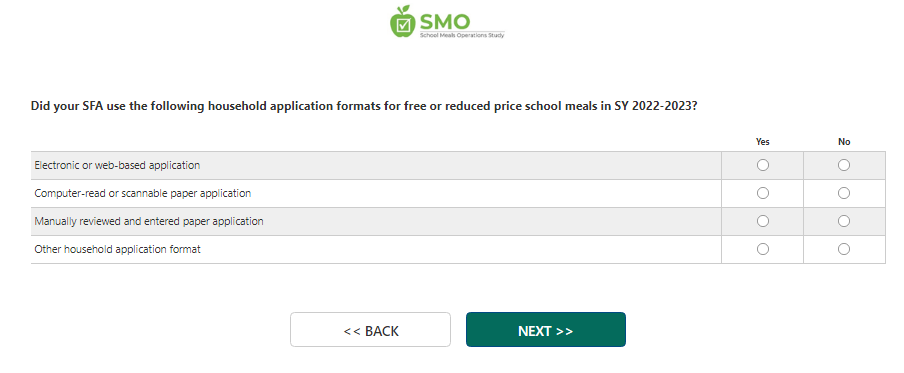Mark Yes for Manually reviewed paper application
Image resolution: width=904 pixels, height=373 pixels.
pyautogui.click(x=763, y=221)
